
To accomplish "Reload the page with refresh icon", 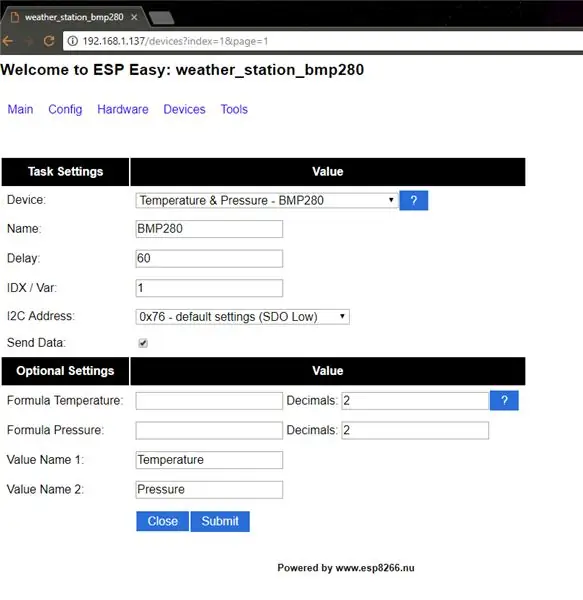I will coord(49,41).
